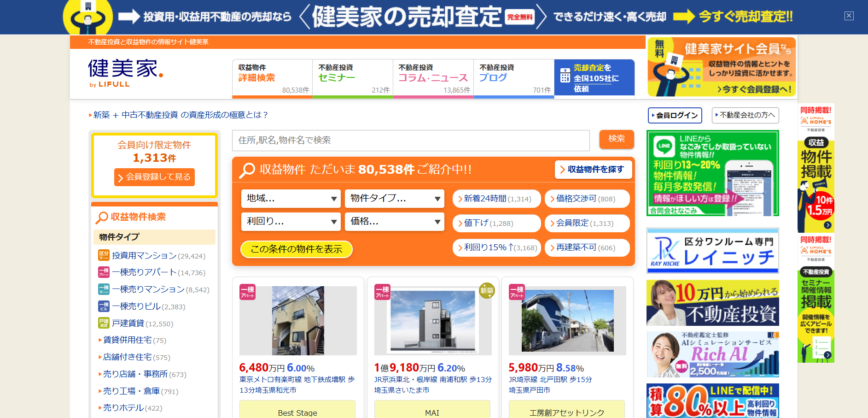Screen dimensions: 868x418
Task: Click 価格交渉可 (808) filter
Action: 587,199
